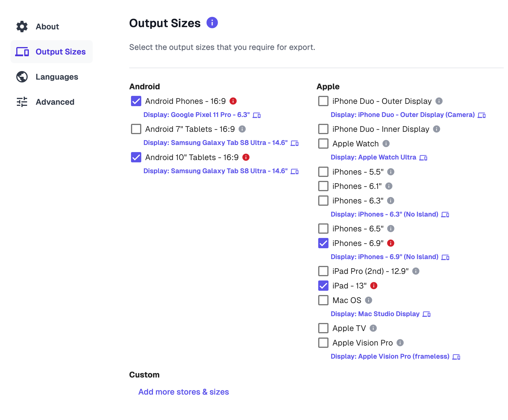The image size is (508, 420).
Task: Click the info icon next to Mac OS
Action: pyautogui.click(x=369, y=300)
